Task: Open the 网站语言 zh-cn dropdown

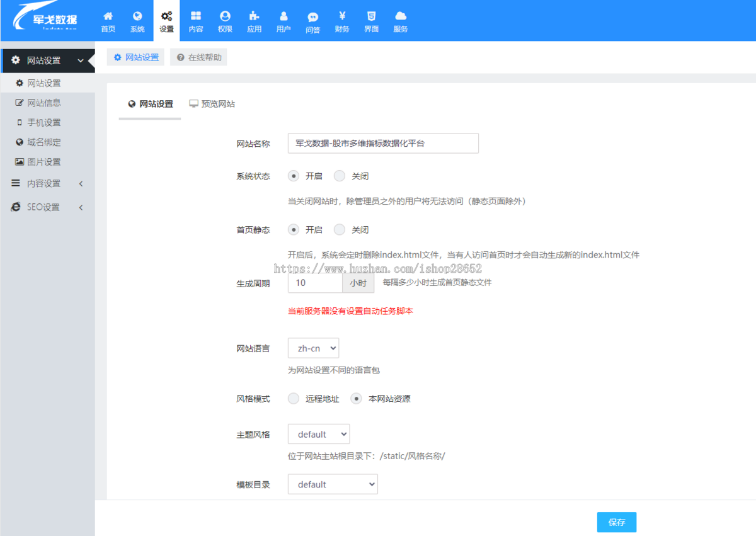Action: pos(313,348)
